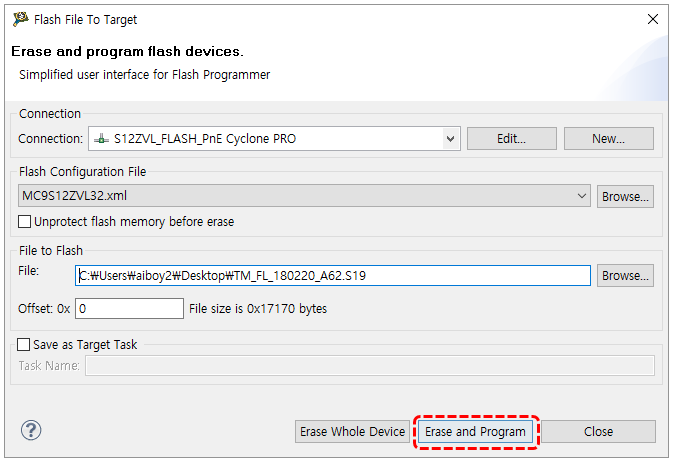
Task: Click the help question mark icon
Action: point(30,430)
